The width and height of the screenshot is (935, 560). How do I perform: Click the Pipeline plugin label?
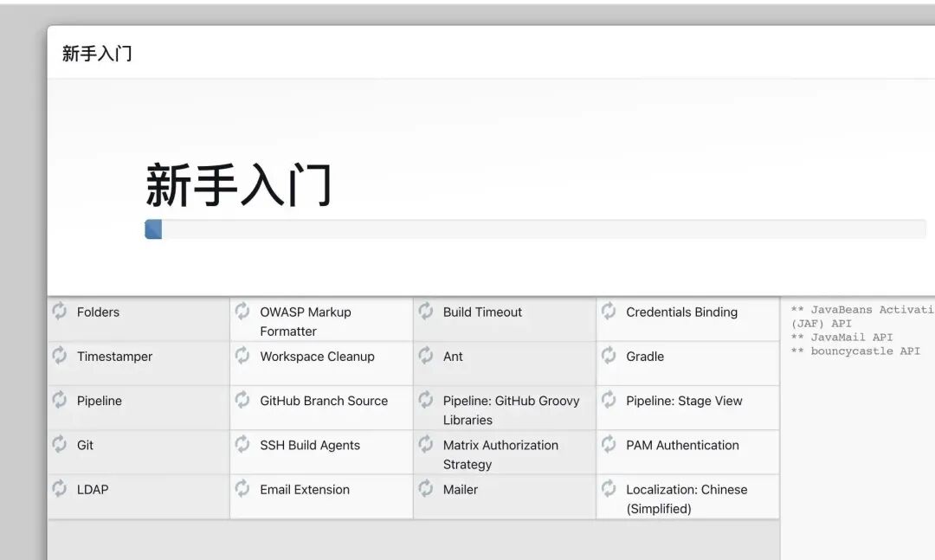click(x=99, y=401)
